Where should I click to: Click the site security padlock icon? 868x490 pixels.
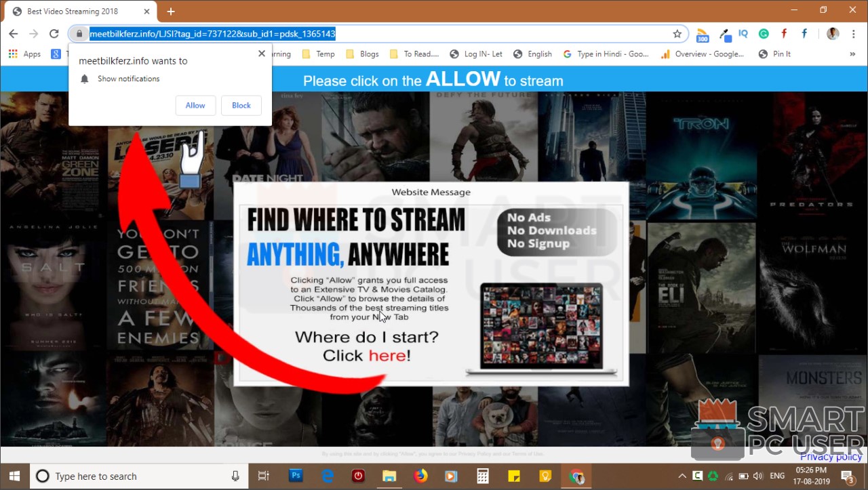[x=79, y=33]
